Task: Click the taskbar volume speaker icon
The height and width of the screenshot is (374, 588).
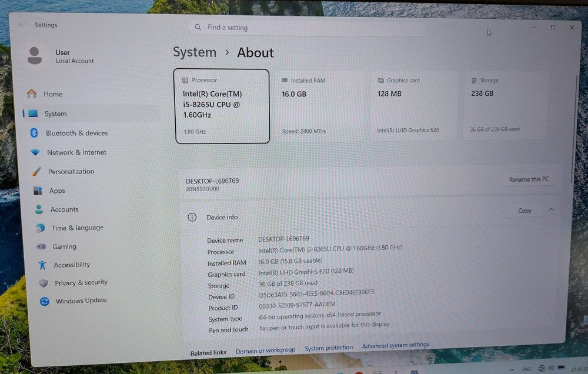Action: click(x=551, y=368)
